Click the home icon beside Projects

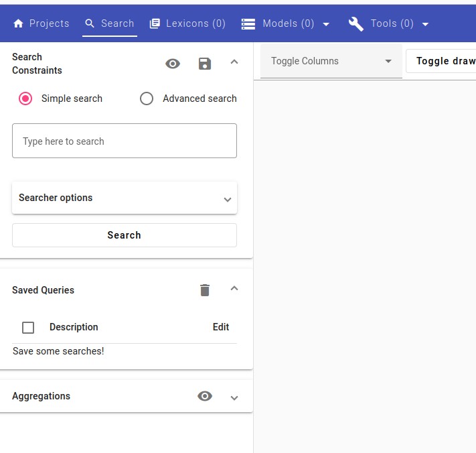tap(19, 24)
